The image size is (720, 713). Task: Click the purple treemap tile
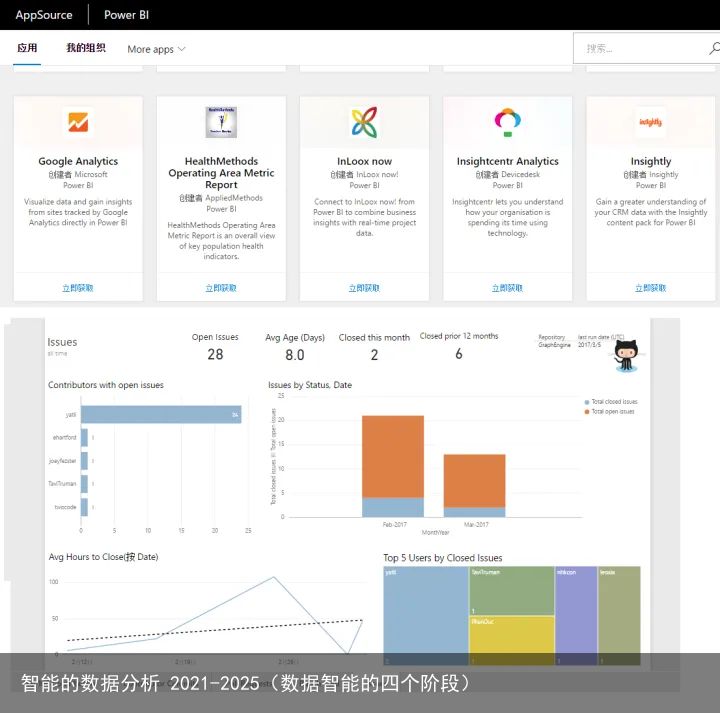pos(576,615)
